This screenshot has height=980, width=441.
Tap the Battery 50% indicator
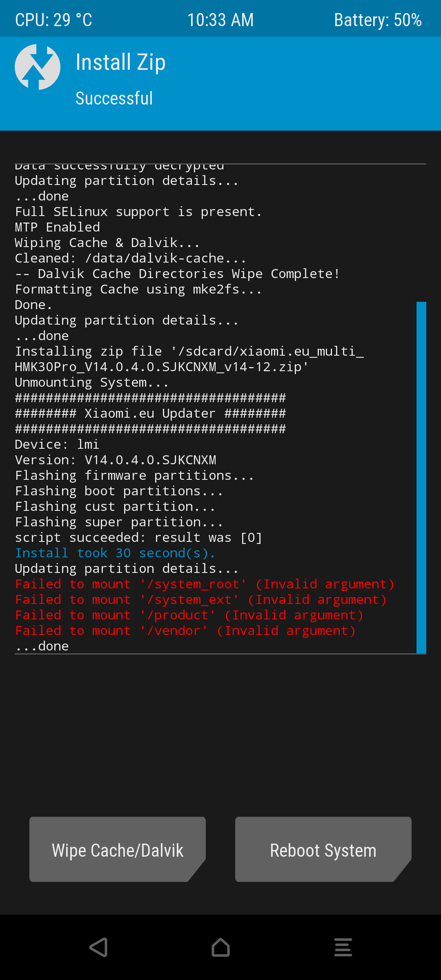tap(378, 20)
